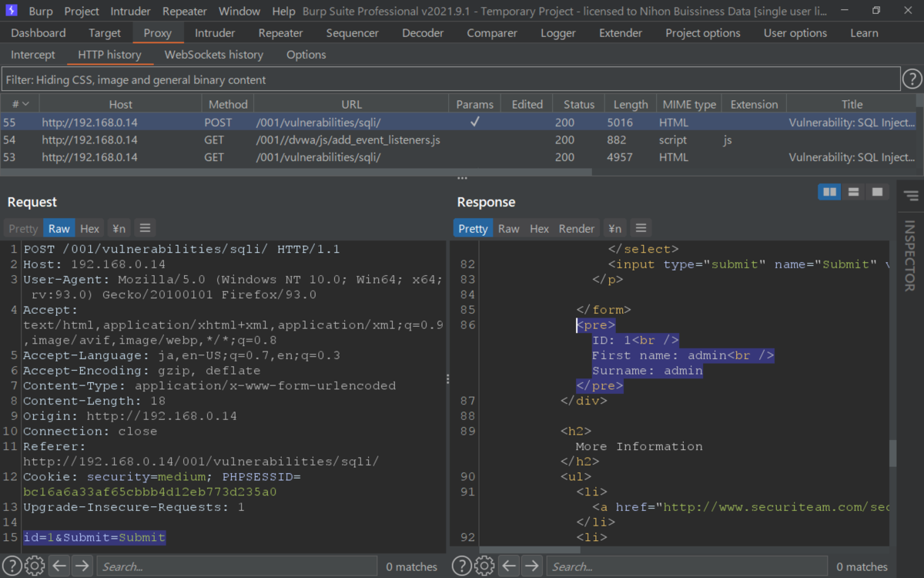Switch to the Comparer tab
924x578 pixels.
492,33
